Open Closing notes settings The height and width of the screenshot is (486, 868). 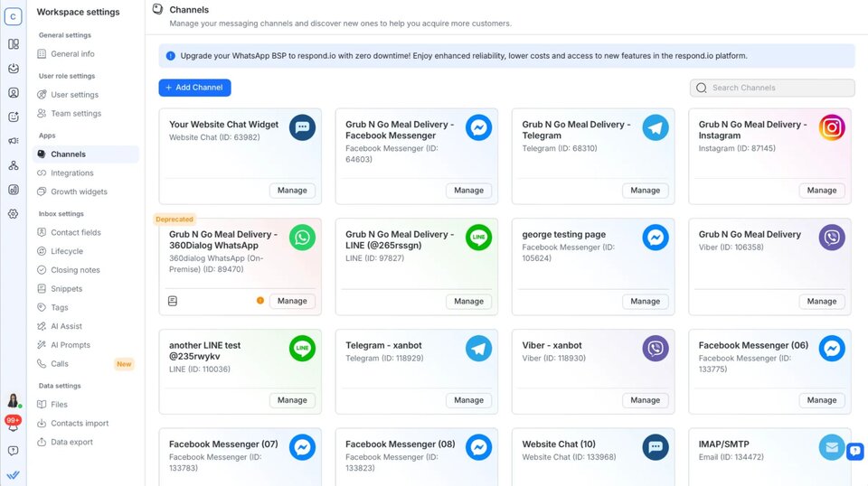click(86, 270)
